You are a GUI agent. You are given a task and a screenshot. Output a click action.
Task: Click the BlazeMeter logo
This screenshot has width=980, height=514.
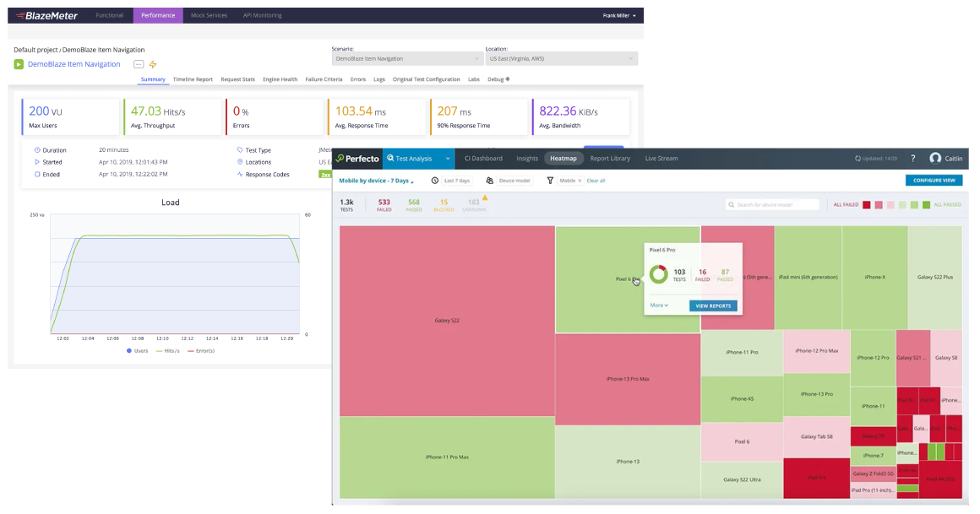click(x=46, y=15)
